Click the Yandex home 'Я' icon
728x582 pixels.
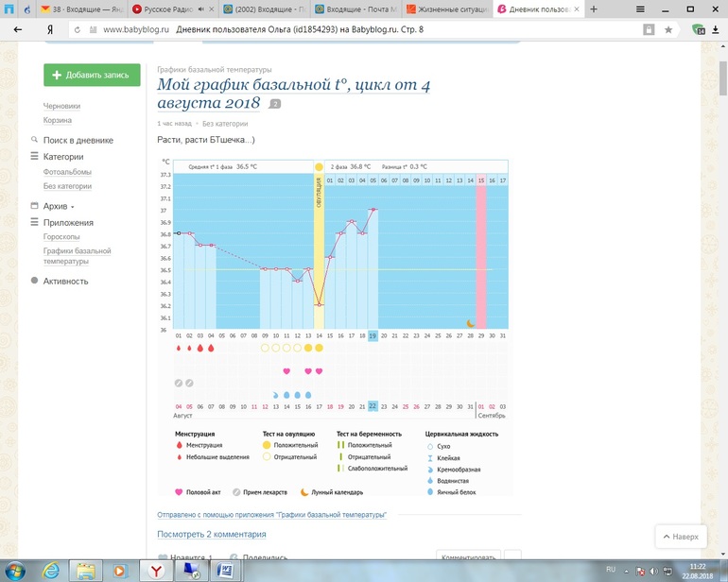click(48, 29)
